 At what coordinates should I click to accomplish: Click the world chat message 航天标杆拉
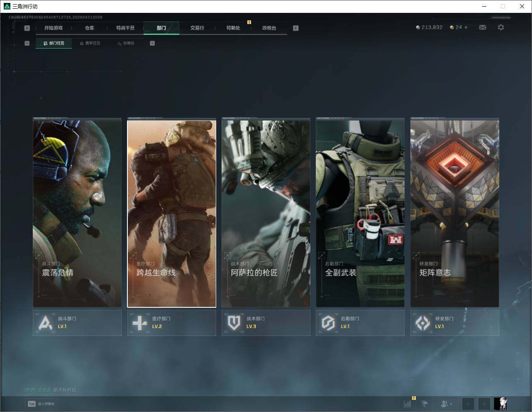[65, 390]
